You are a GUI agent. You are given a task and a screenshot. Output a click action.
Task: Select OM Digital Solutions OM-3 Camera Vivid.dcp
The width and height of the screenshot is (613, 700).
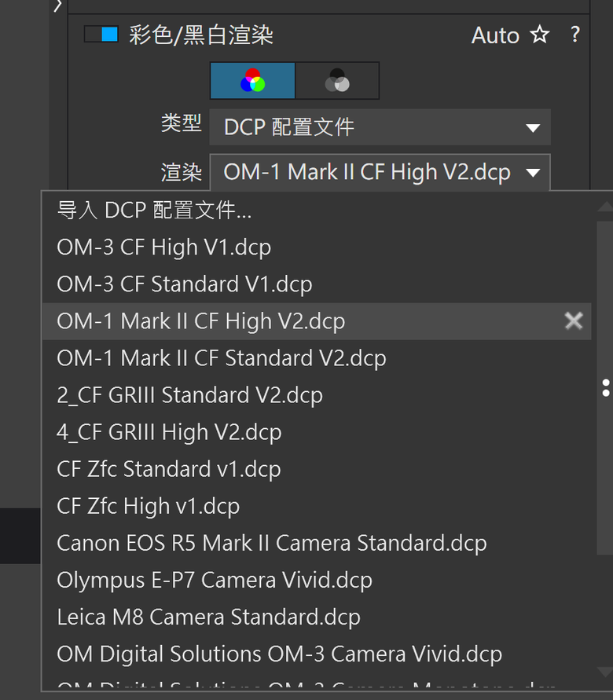click(x=317, y=654)
